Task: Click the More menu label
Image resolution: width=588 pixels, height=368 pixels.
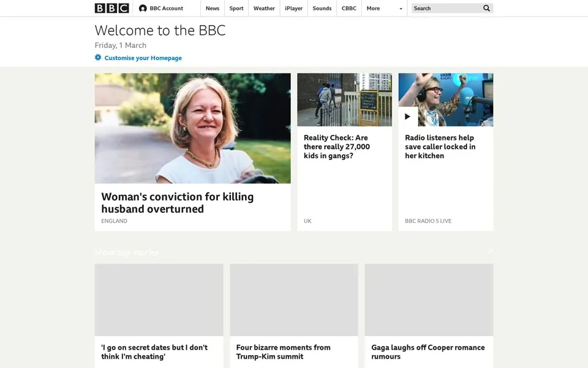Action: (373, 8)
